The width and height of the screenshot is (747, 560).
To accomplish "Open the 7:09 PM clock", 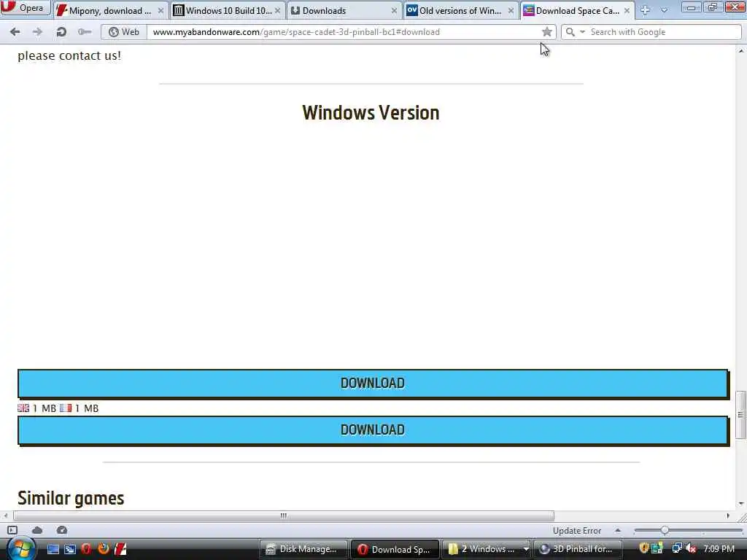I will click(x=719, y=548).
